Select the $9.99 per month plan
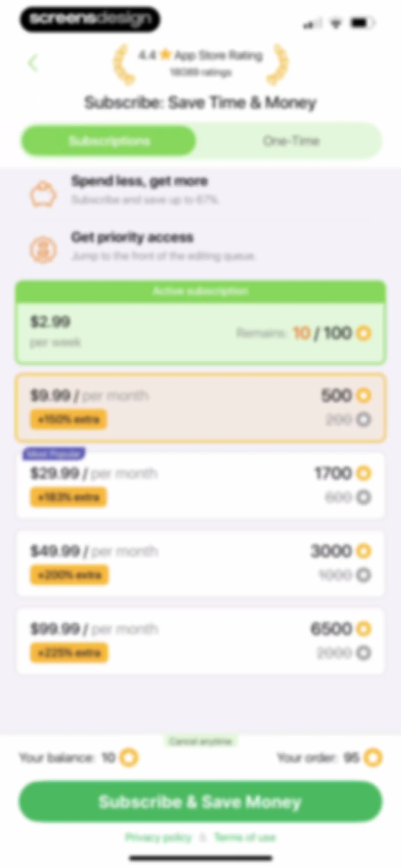The height and width of the screenshot is (868, 401). pos(201,407)
